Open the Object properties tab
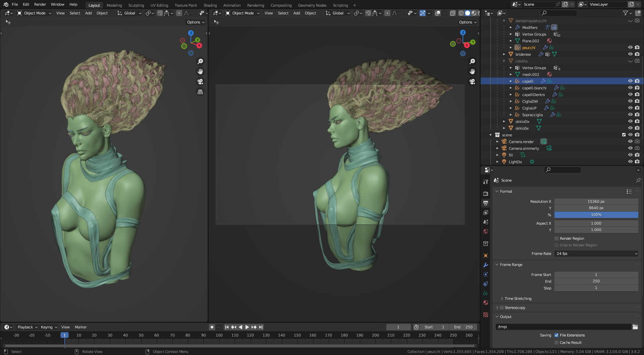The width and height of the screenshot is (644, 355). pos(485,256)
